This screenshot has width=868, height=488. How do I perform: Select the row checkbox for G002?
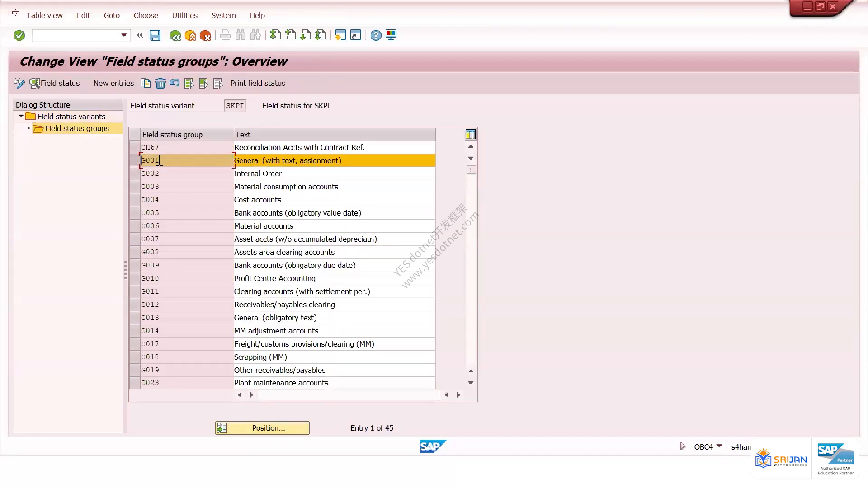tap(135, 174)
